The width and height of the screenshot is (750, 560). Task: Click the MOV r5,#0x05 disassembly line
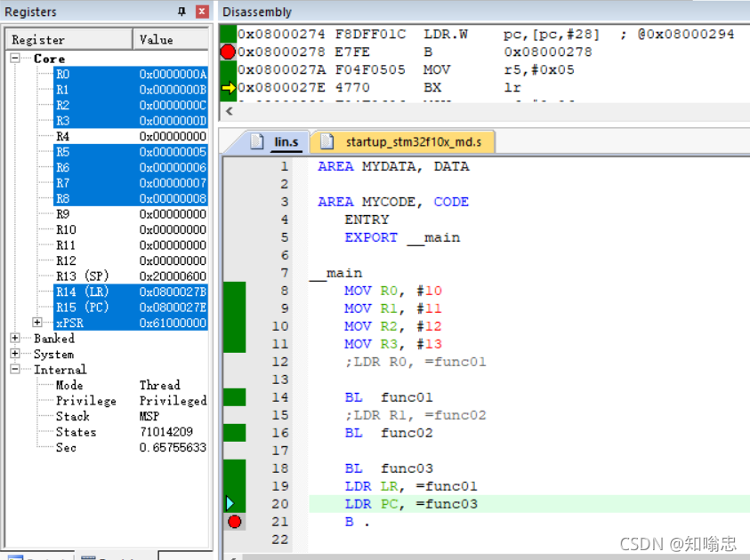pos(406,69)
